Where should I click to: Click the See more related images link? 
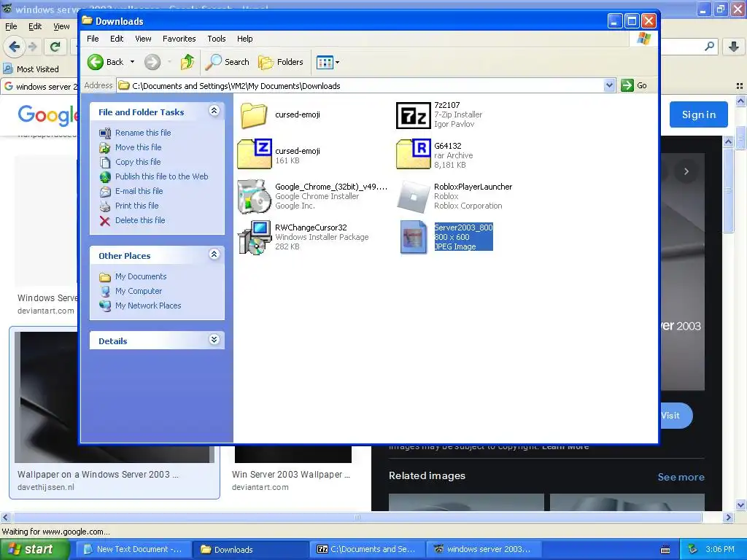pos(681,477)
